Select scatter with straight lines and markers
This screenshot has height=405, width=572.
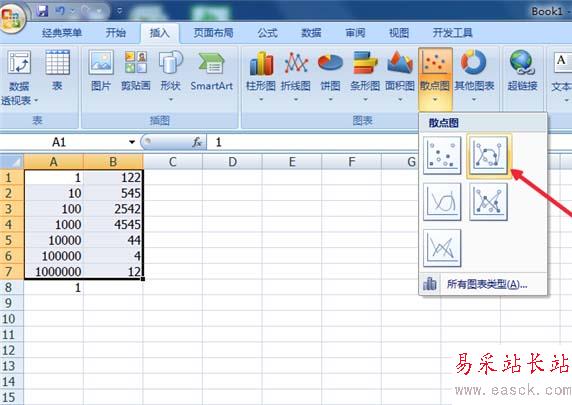(x=488, y=202)
